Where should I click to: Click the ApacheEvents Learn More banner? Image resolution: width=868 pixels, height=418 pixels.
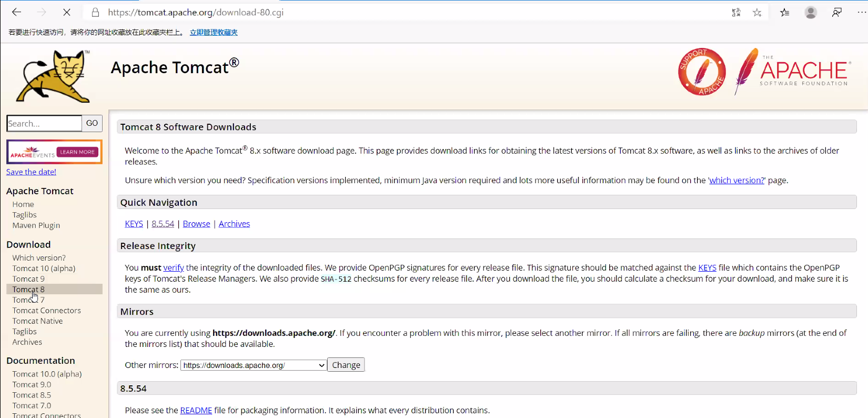click(x=54, y=152)
